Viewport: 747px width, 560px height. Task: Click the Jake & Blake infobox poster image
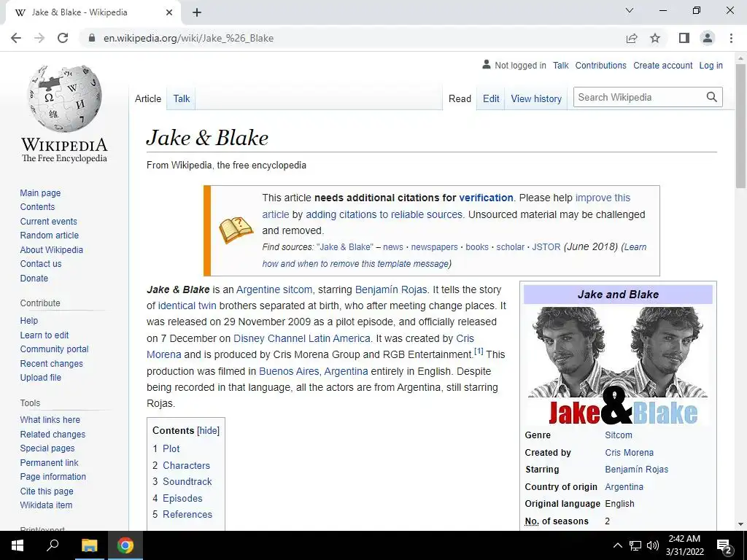click(x=618, y=366)
